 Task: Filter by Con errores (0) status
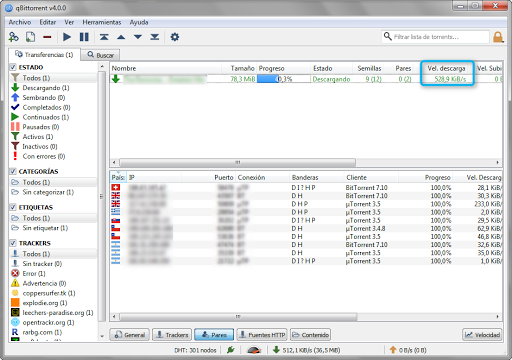click(53, 156)
